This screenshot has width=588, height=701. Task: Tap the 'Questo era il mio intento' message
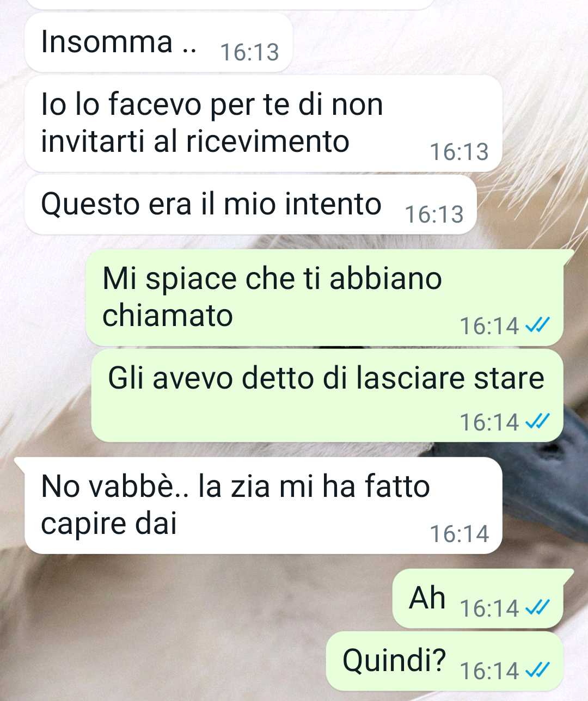tap(251, 205)
